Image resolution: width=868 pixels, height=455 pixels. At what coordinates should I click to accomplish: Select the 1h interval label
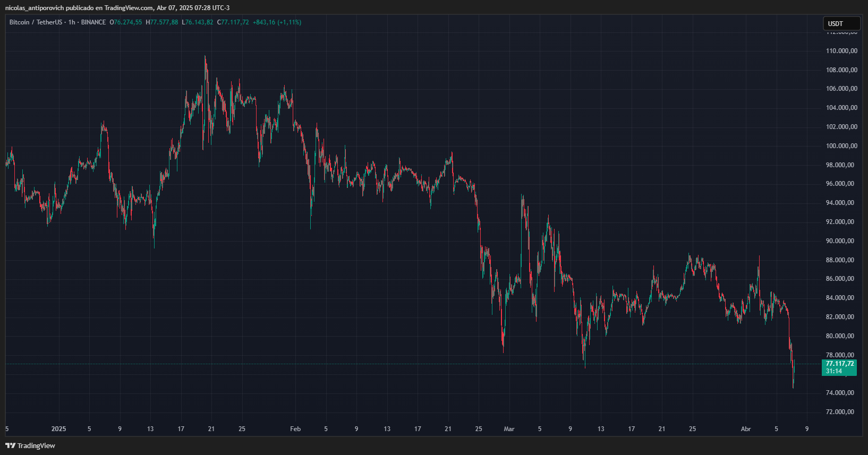pyautogui.click(x=72, y=22)
